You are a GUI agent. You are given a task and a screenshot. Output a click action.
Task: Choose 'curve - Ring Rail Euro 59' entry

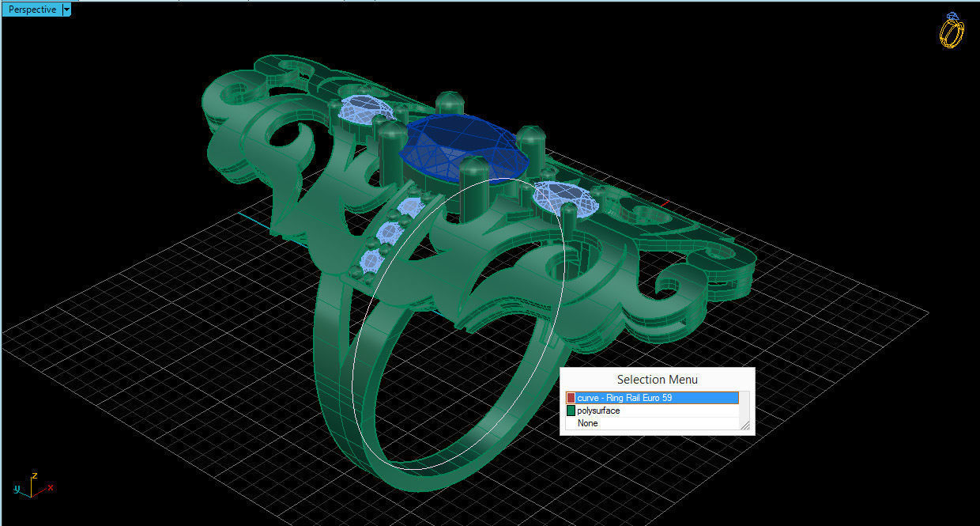[652, 398]
